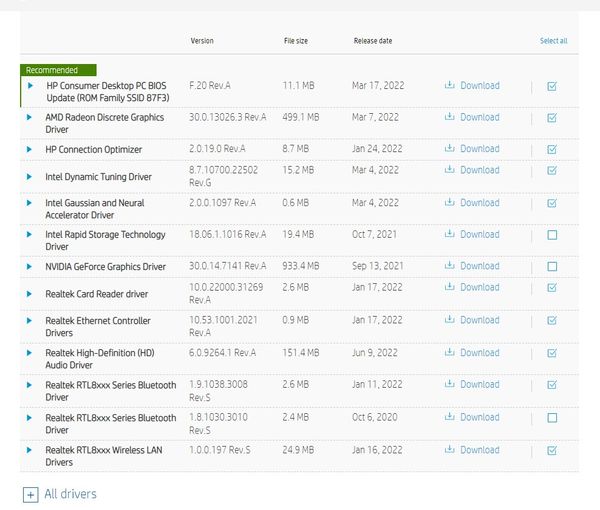Check Bluetooth Driver Oct 6, 2020 checkbox

[x=552, y=418]
